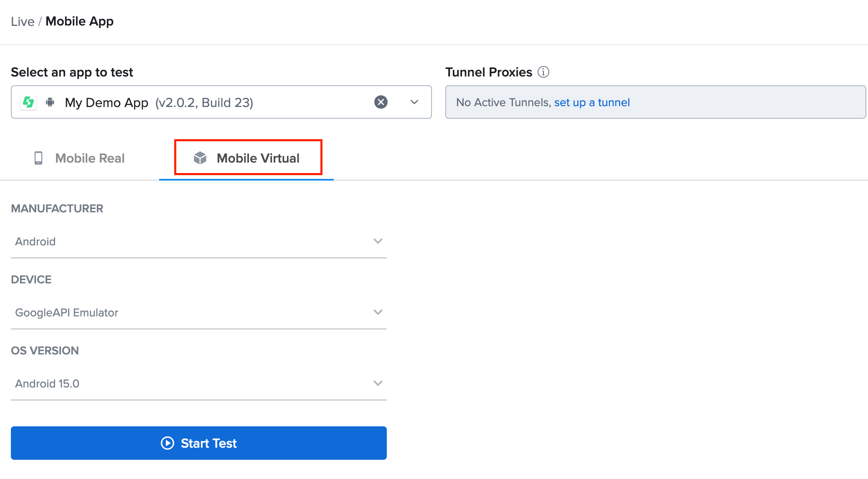Click the No Active Tunnels field

656,102
